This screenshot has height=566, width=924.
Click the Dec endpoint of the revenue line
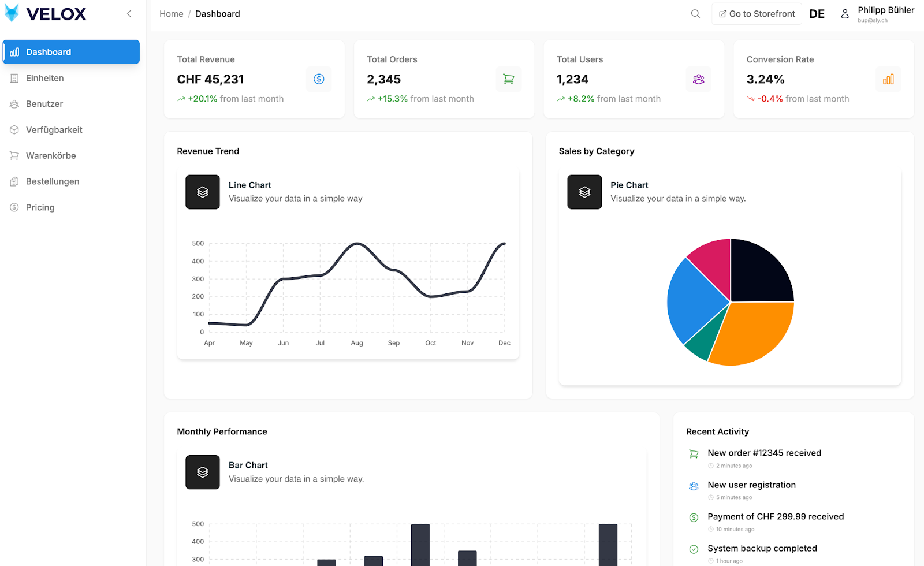[x=504, y=244]
